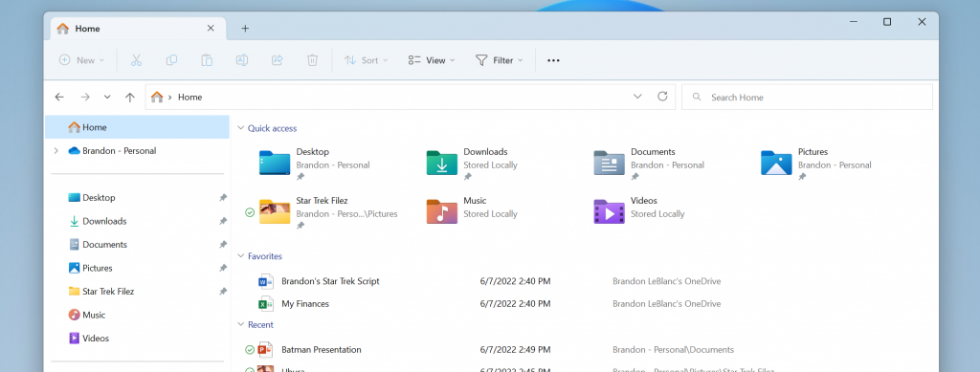Click the Copy icon in toolbar
Image resolution: width=980 pixels, height=372 pixels.
171,61
